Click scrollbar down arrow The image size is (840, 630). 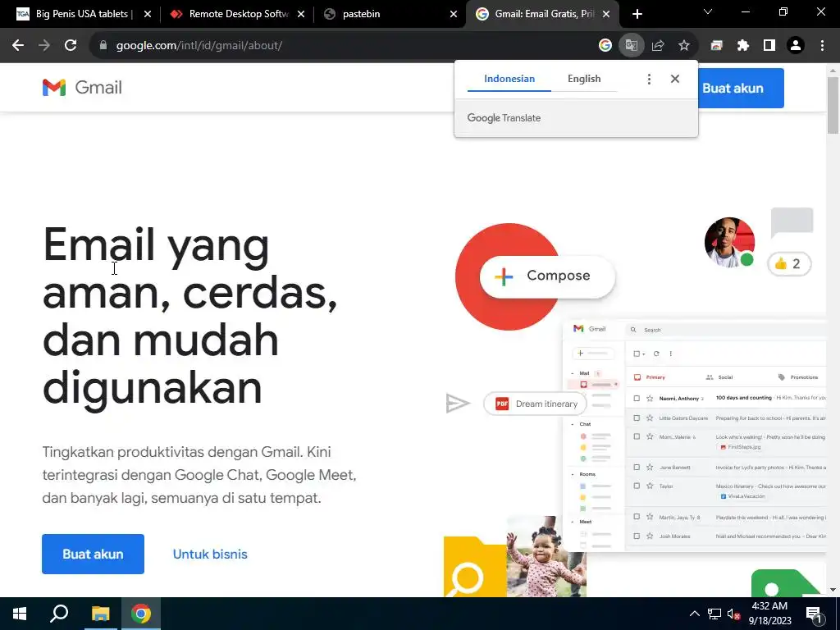click(x=833, y=590)
